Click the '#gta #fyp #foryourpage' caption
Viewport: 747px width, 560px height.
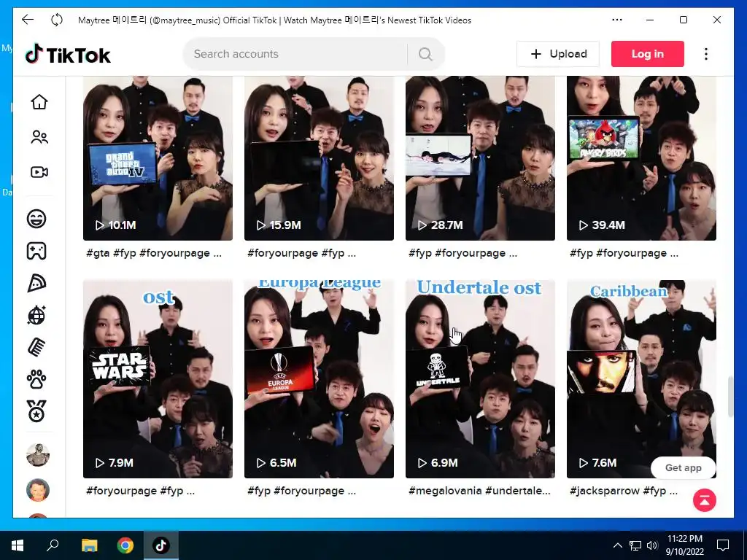point(153,253)
